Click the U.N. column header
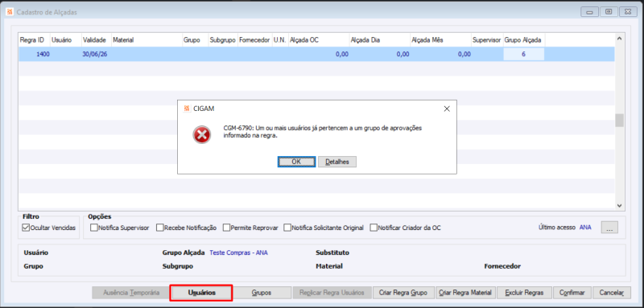 [280, 40]
